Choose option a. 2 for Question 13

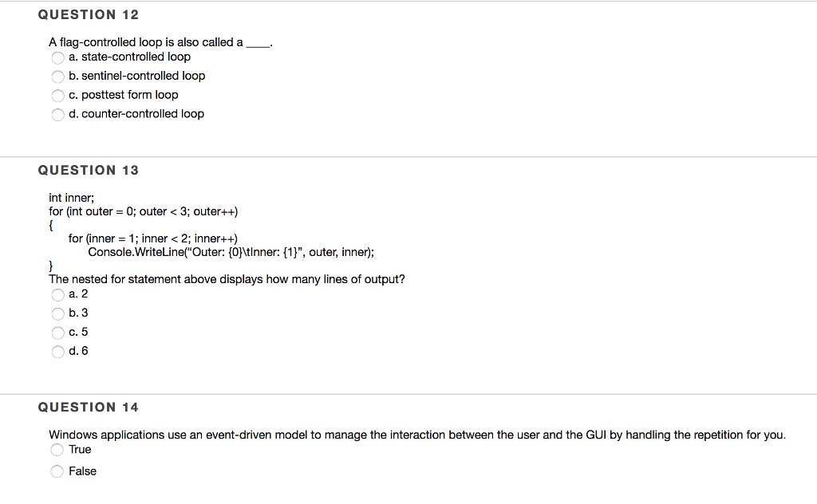tap(57, 294)
